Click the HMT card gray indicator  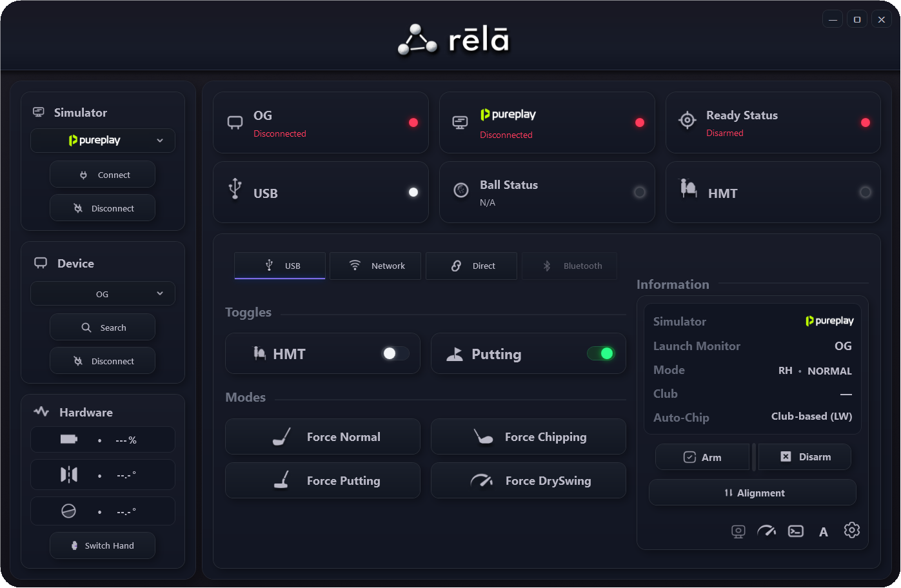[x=866, y=192]
